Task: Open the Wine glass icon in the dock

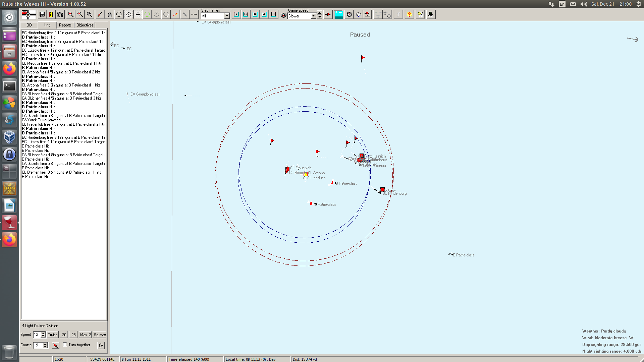Action: click(9, 222)
